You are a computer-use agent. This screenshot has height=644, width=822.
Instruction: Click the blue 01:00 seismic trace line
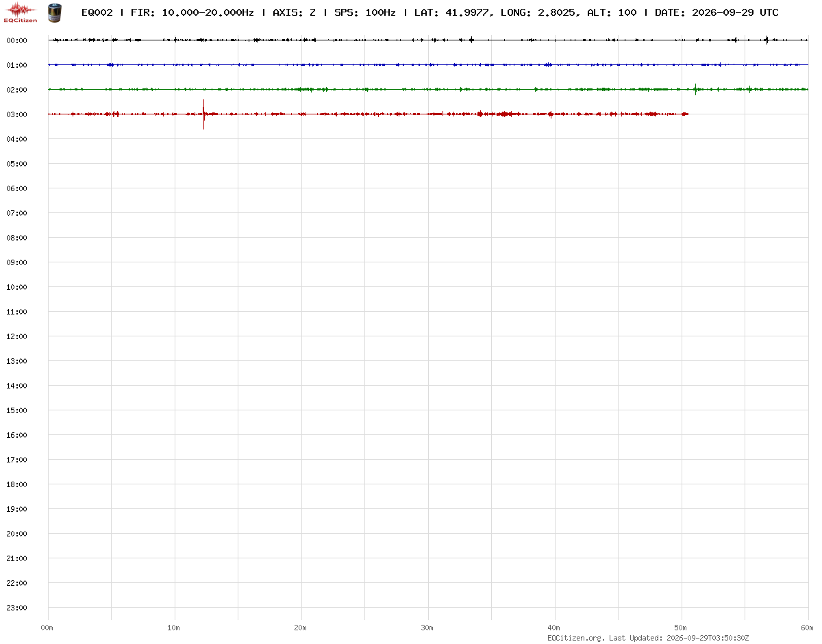point(428,64)
